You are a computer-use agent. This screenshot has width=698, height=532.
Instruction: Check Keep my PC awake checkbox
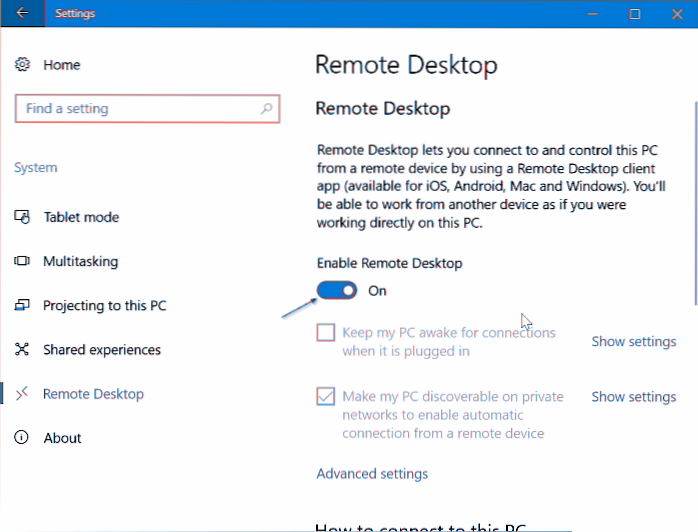[x=326, y=333]
